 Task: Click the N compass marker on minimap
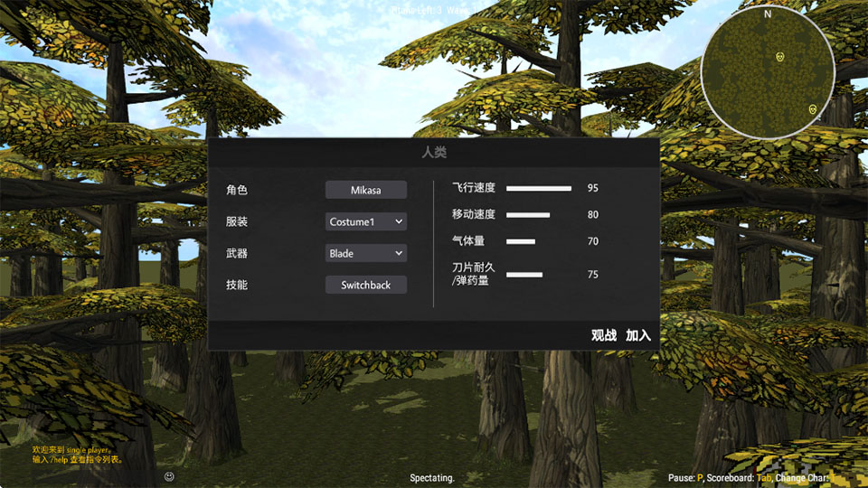click(768, 14)
